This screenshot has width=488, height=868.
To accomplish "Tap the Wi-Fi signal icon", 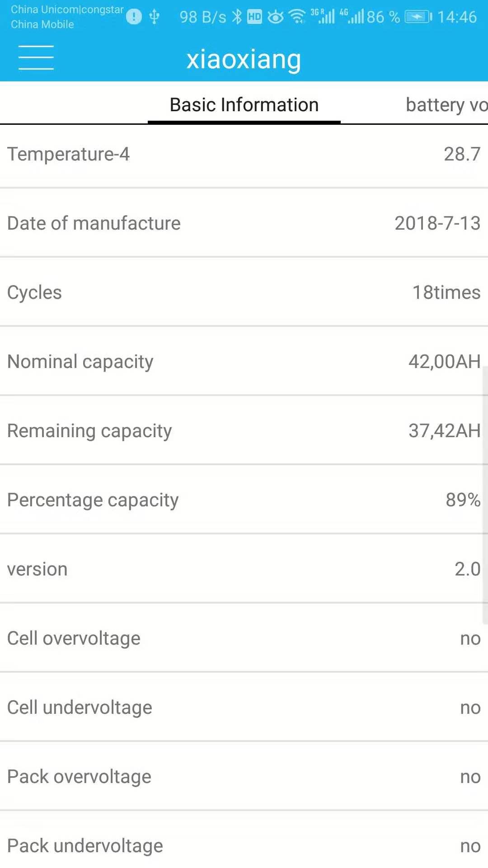I will [297, 17].
